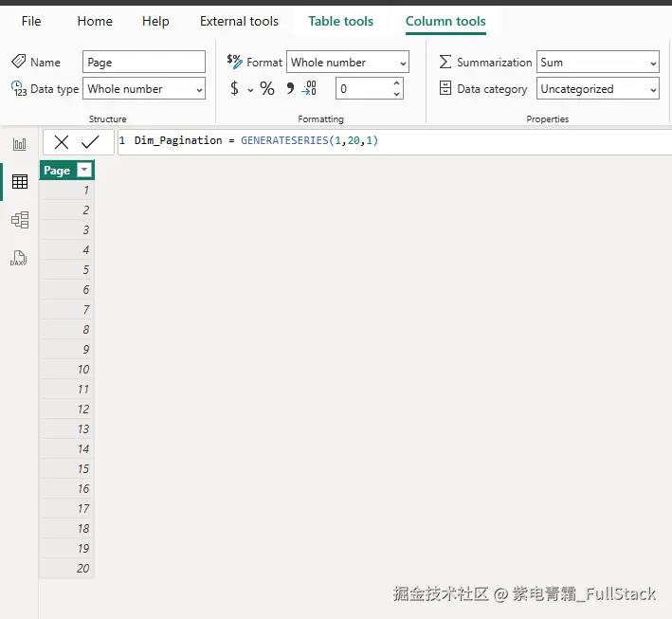Open DAX query view icon
The image size is (672, 619).
pos(18,258)
